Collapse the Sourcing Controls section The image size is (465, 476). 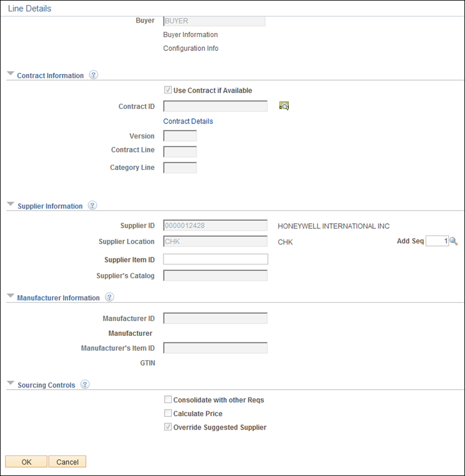[10, 383]
